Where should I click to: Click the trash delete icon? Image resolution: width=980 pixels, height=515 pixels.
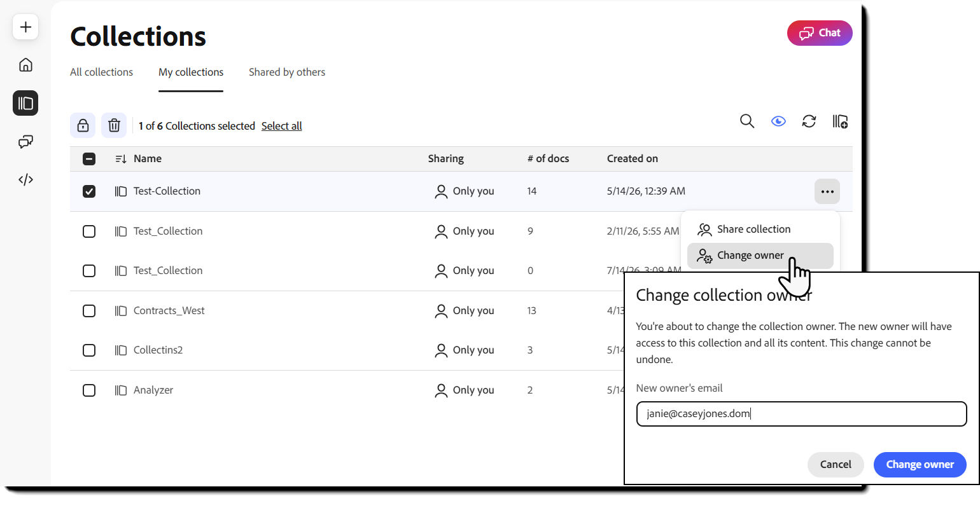click(114, 125)
